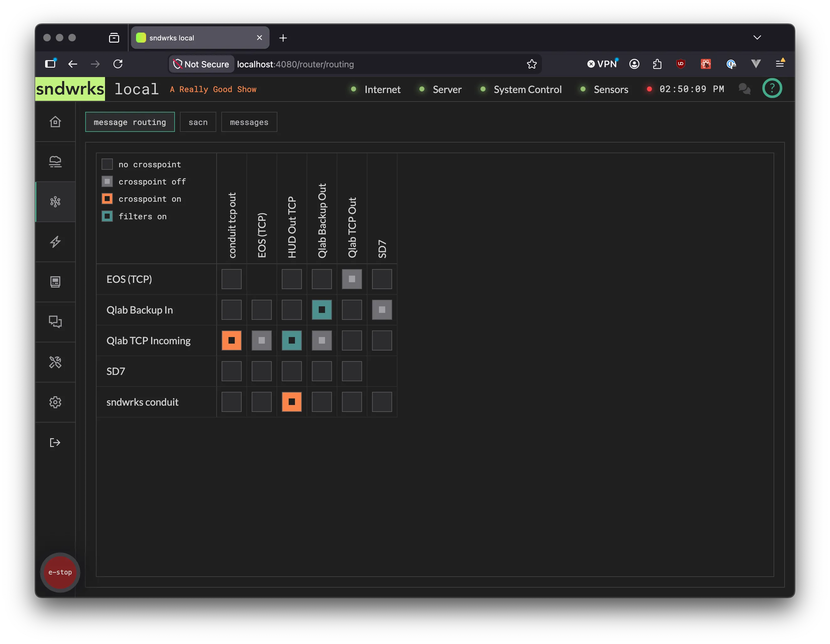
Task: Toggle Qlab TCP Incoming to EOS (TCP) crosspoint
Action: [x=261, y=340]
